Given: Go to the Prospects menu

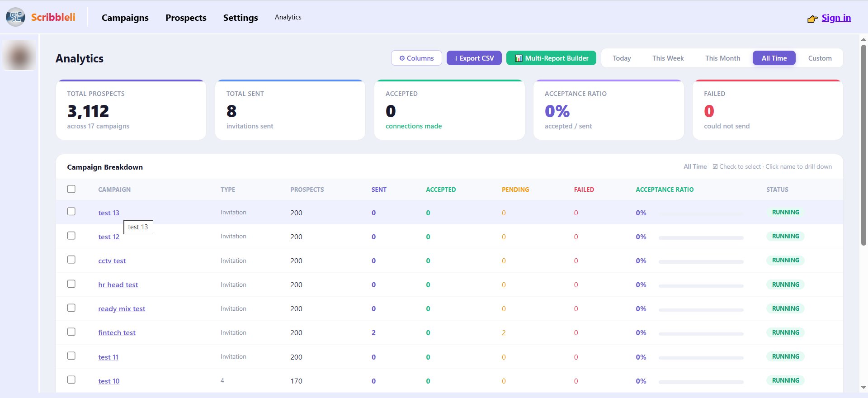Looking at the screenshot, I should click(186, 18).
